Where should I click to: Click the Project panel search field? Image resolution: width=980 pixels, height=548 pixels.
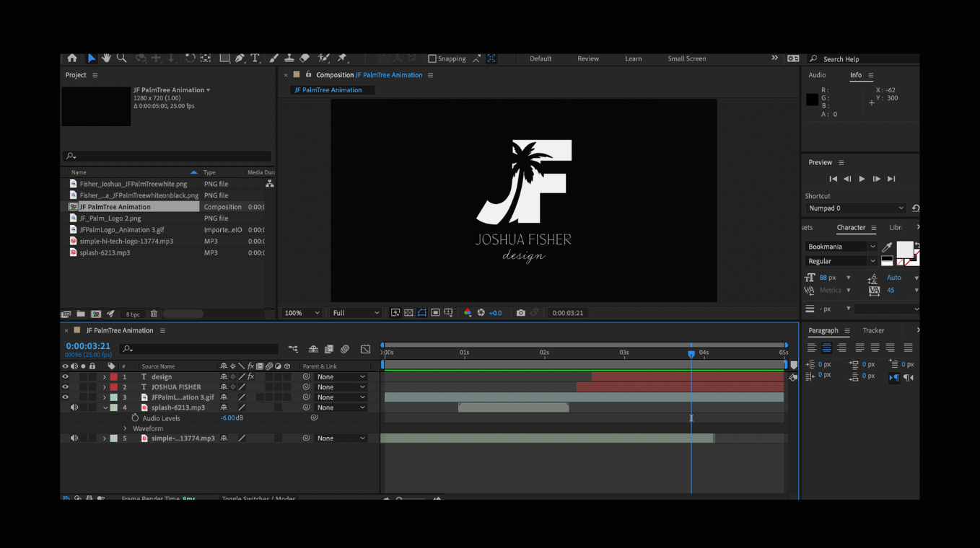167,156
